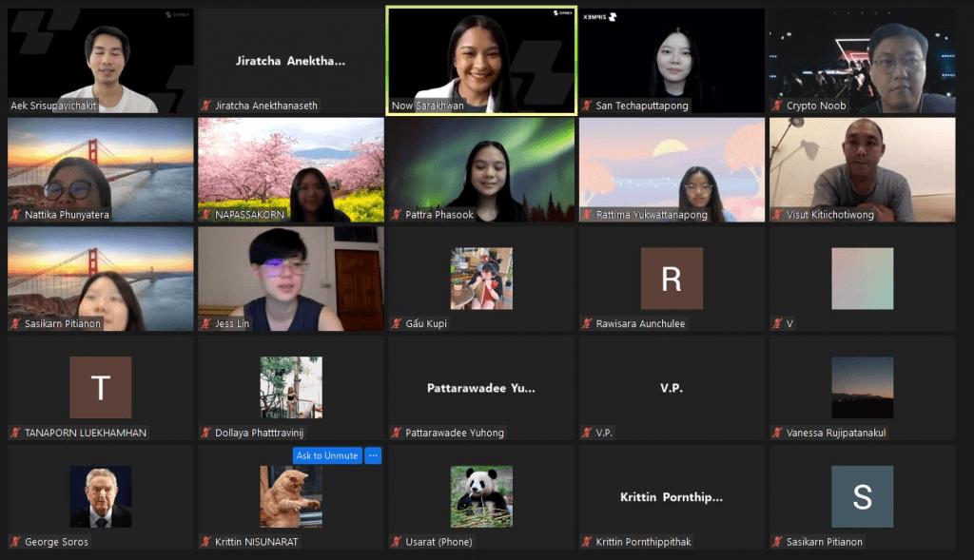Click the brown R avatar
Viewport: 974px width, 560px height.
click(672, 279)
